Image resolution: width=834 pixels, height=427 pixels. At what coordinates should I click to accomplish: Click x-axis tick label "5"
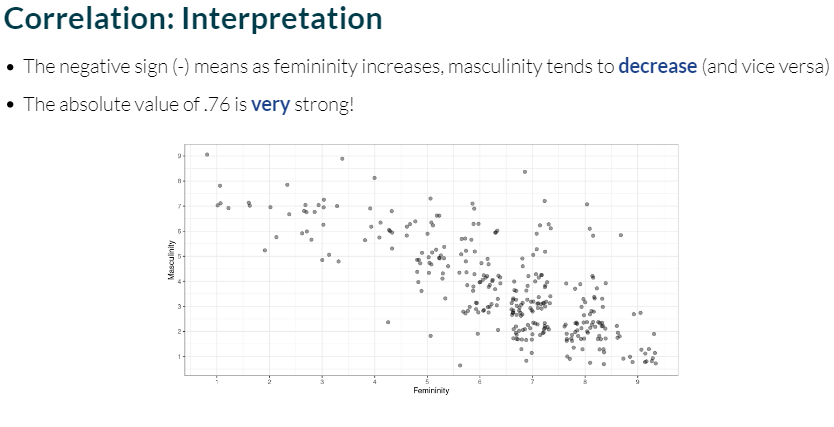tap(428, 381)
